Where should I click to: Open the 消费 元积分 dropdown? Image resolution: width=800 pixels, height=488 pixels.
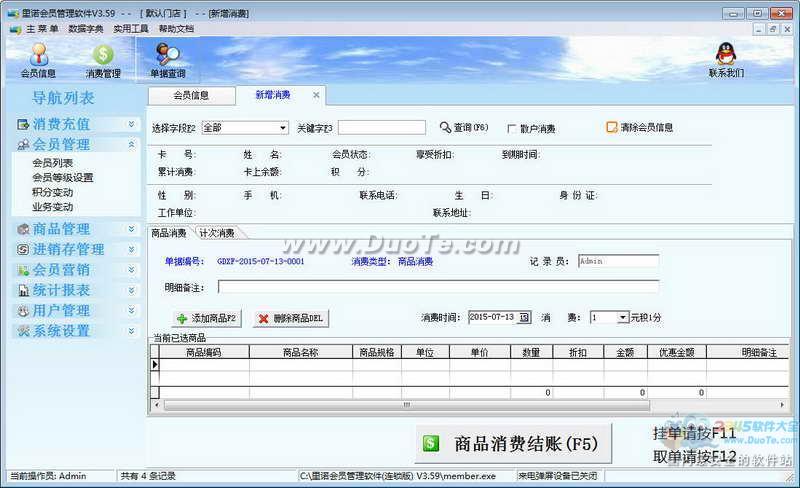click(x=622, y=318)
